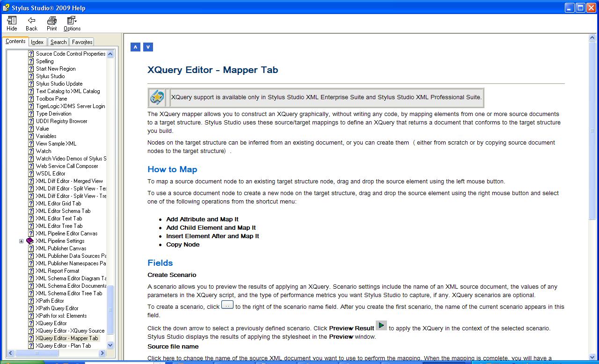Select the XPath Query Editor topic
Image resolution: width=599 pixels, height=364 pixels.
[x=57, y=308]
